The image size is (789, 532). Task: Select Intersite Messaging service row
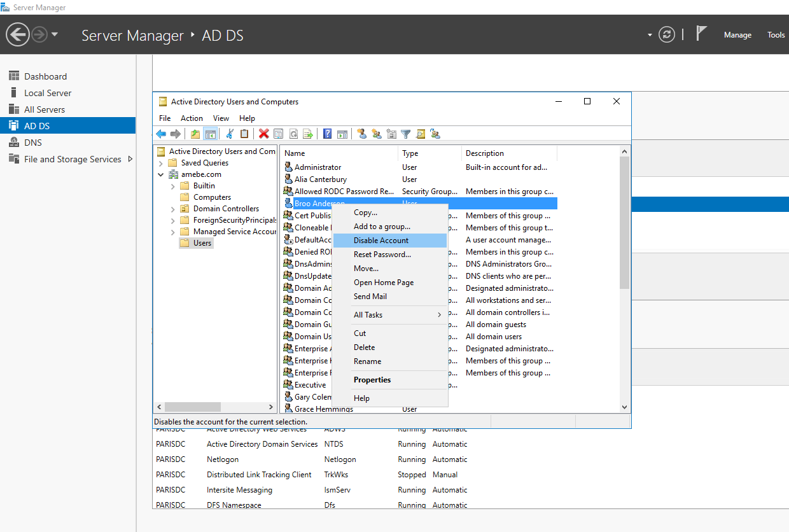(x=312, y=490)
